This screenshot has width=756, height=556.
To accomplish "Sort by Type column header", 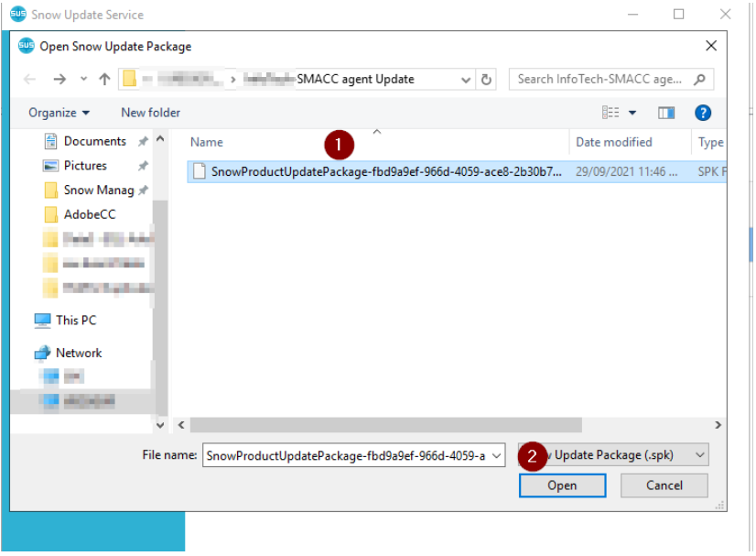I will [710, 142].
